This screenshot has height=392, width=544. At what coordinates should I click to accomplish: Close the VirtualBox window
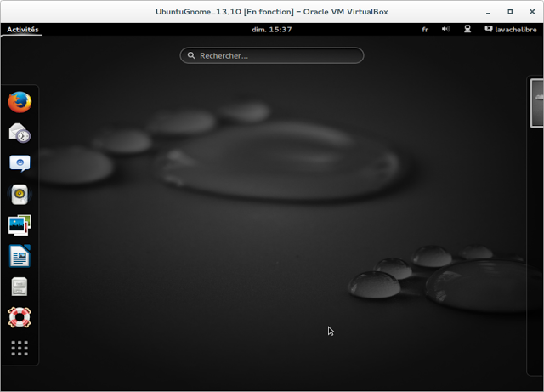coord(532,11)
